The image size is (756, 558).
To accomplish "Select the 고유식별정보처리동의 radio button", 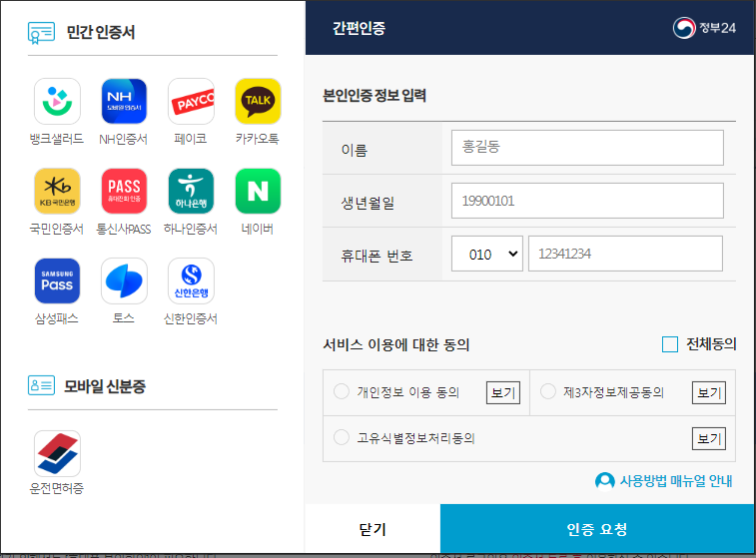I will [x=342, y=437].
